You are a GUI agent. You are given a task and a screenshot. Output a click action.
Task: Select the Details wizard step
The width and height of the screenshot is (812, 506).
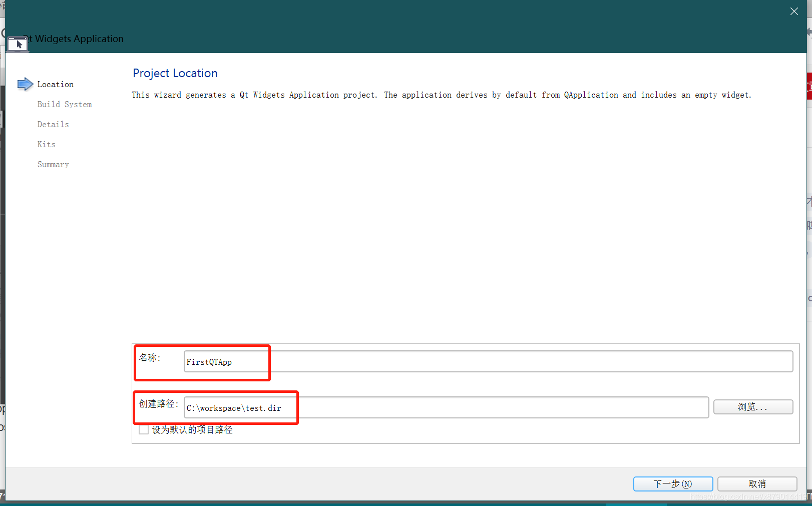[x=53, y=124]
